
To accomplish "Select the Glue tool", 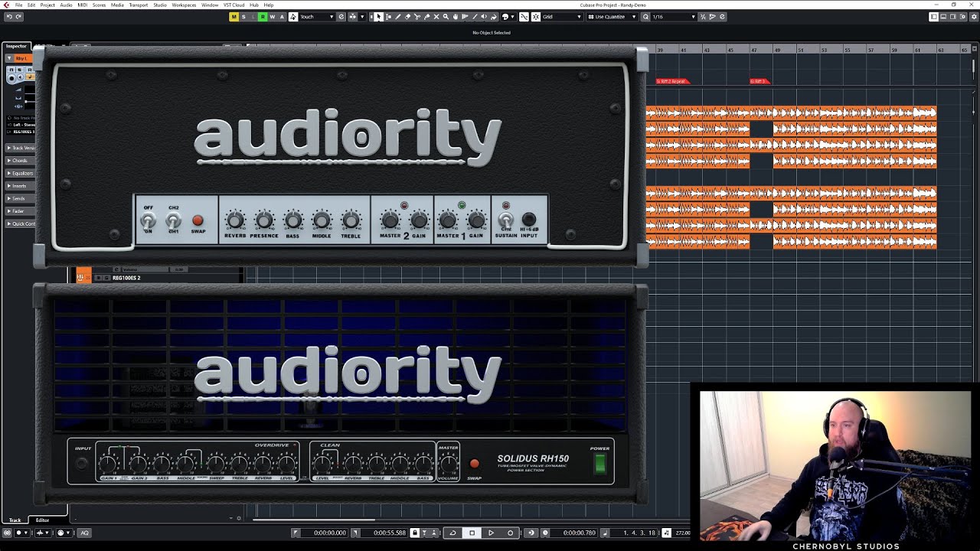I will coord(426,17).
